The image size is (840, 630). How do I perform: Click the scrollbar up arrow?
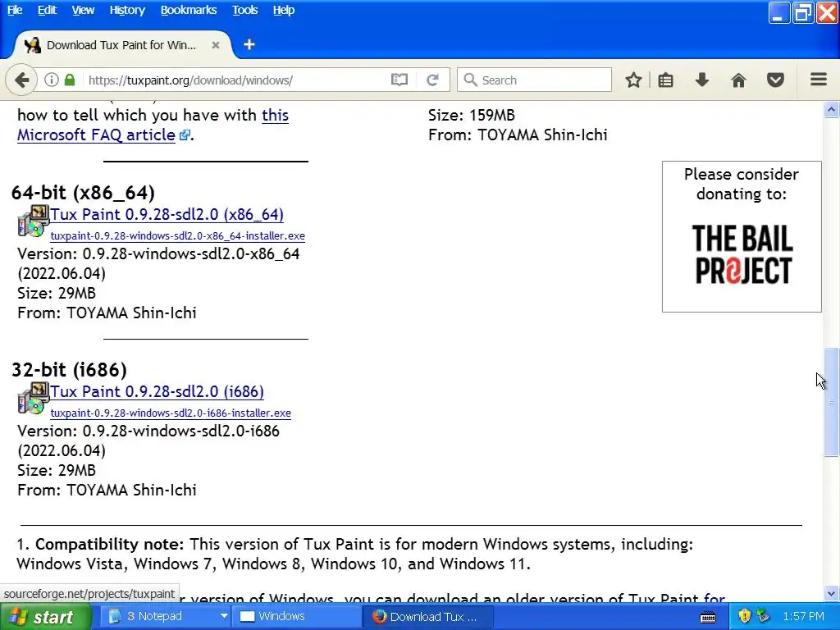[x=831, y=110]
